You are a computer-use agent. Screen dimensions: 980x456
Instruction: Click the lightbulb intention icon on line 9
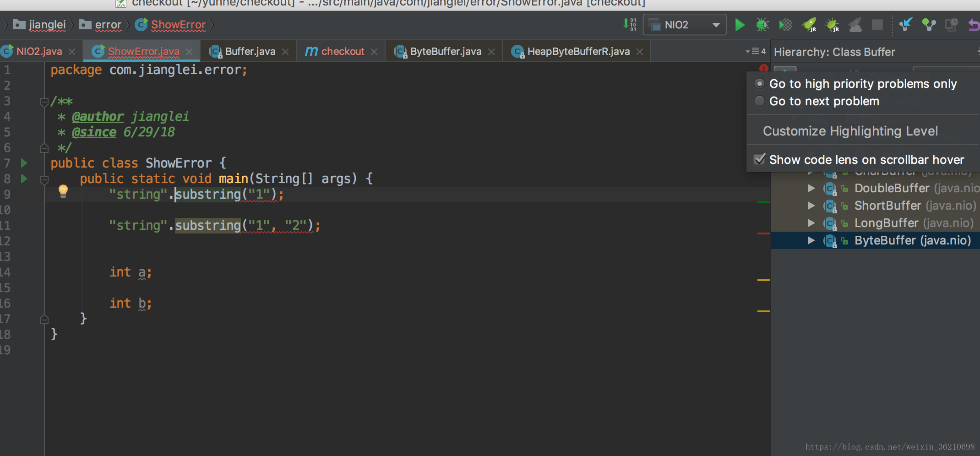[63, 191]
